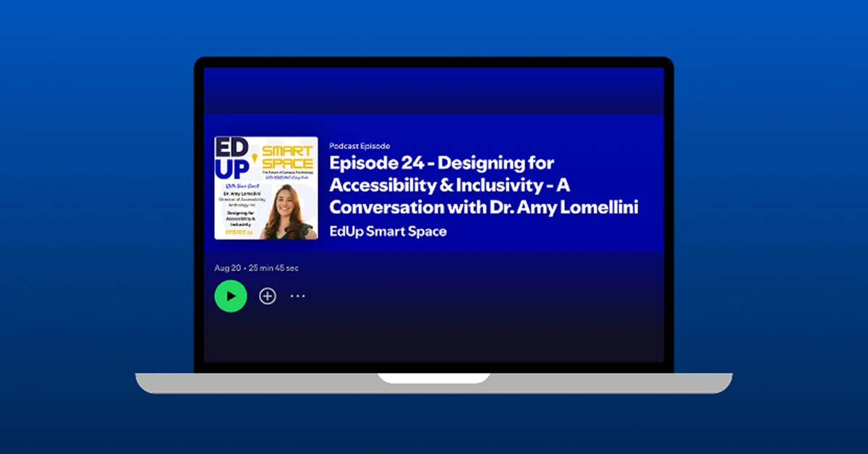Click the 25 min 45 sec duration text
This screenshot has width=868, height=454.
pos(276,267)
